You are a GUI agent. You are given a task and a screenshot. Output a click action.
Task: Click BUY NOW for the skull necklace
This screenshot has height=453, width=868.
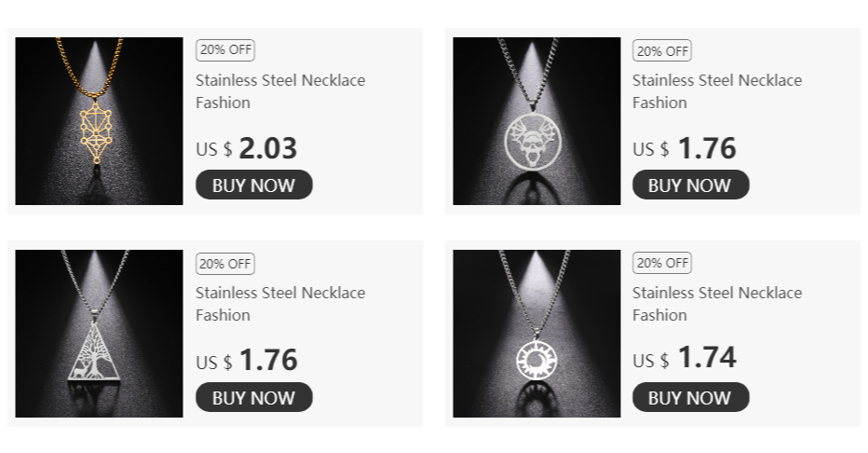coord(690,185)
